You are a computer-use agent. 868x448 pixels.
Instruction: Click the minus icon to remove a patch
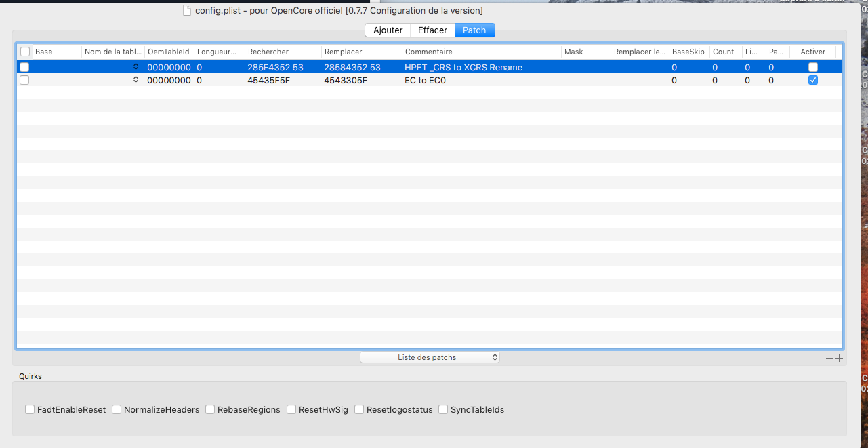pyautogui.click(x=829, y=359)
